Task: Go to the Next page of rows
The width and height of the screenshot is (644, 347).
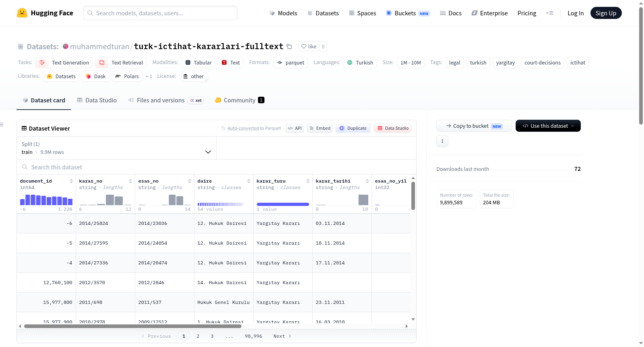Action: 282,336
